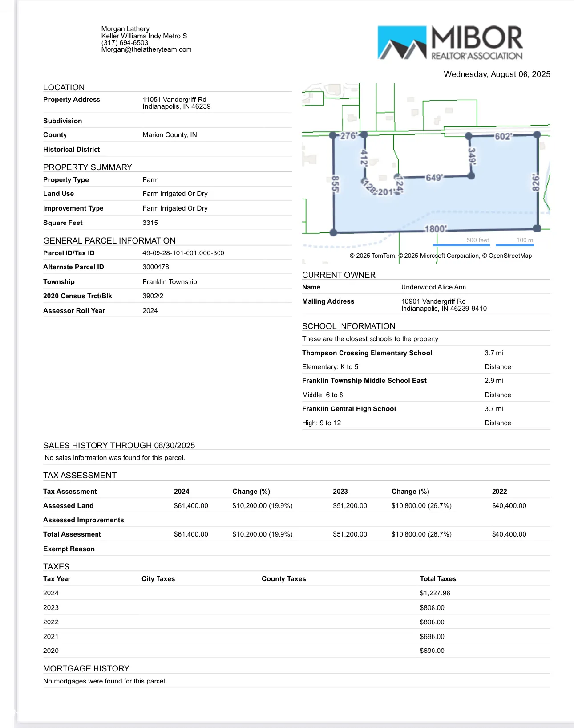Click the owner name Underwood Alice Ann
This screenshot has height=728, width=574.
click(433, 287)
